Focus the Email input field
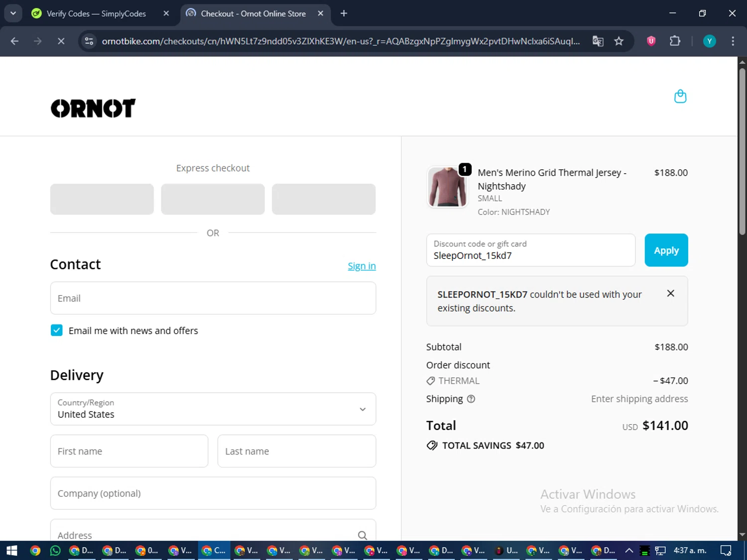This screenshot has width=747, height=560. pos(213,298)
